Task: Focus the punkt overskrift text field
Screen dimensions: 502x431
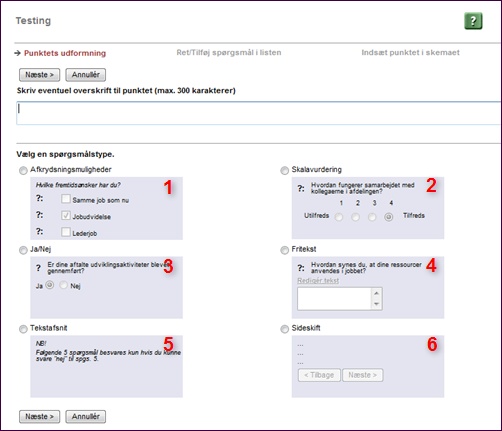Action: pos(258,113)
